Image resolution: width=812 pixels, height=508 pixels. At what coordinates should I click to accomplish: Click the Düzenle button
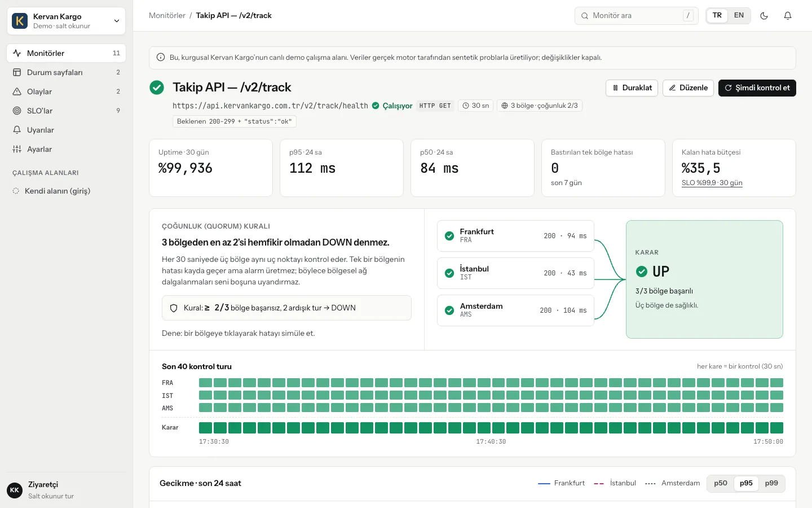[x=688, y=88]
